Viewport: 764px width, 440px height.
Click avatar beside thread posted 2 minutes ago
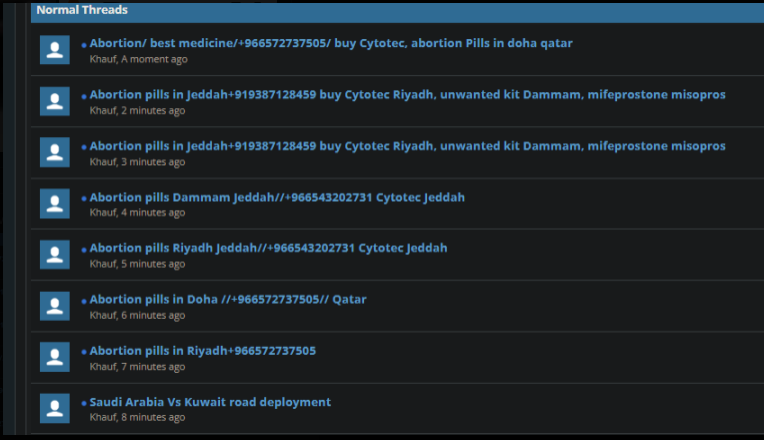(54, 101)
